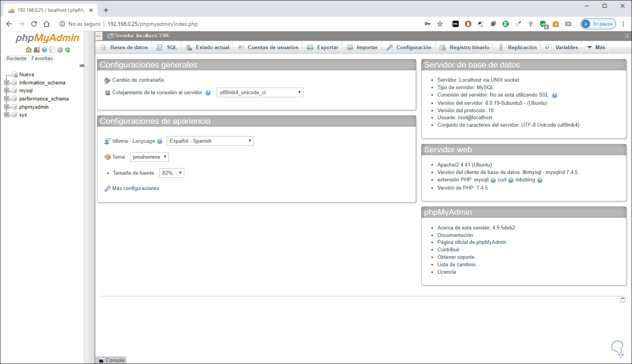This screenshot has height=364, width=632.
Task: Open the green K extension icon
Action: click(x=506, y=24)
